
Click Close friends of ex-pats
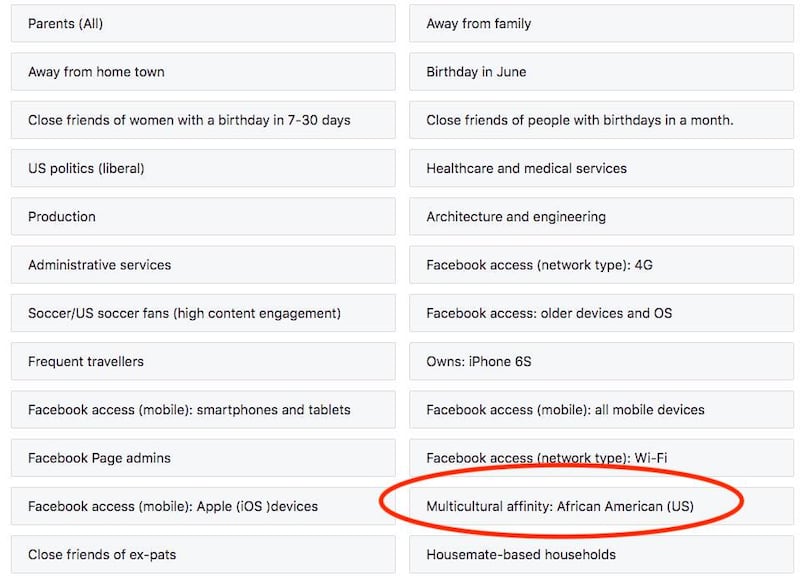point(203,554)
